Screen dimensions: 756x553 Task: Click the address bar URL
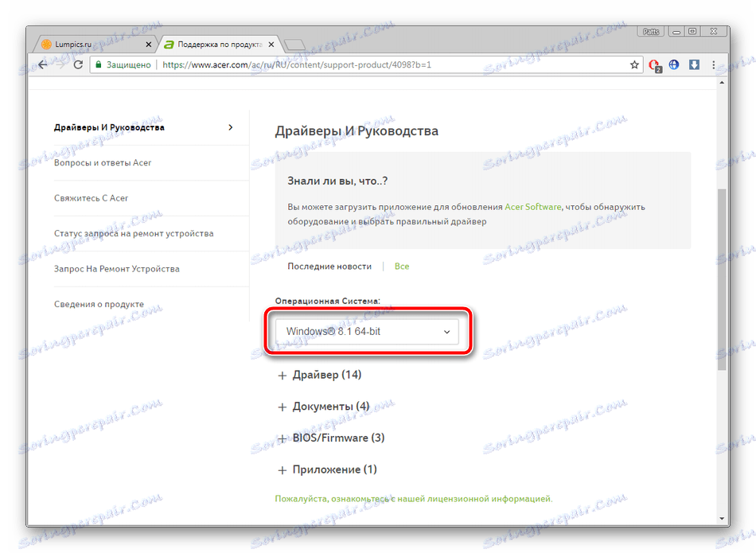coord(297,64)
